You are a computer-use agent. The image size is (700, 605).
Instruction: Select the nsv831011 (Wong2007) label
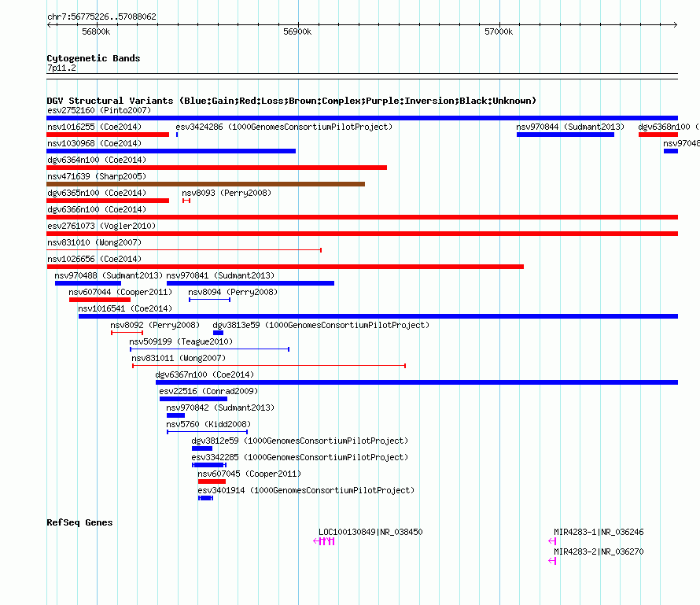[x=179, y=358]
